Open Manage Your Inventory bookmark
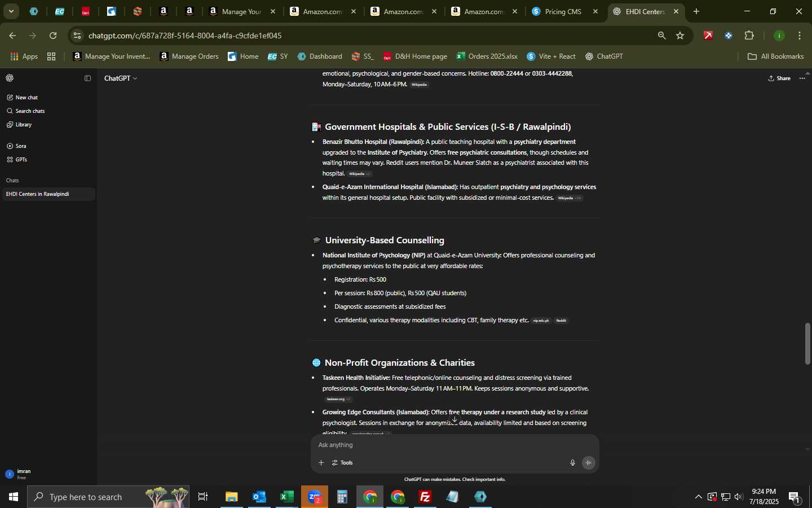This screenshot has height=508, width=812. (x=112, y=56)
